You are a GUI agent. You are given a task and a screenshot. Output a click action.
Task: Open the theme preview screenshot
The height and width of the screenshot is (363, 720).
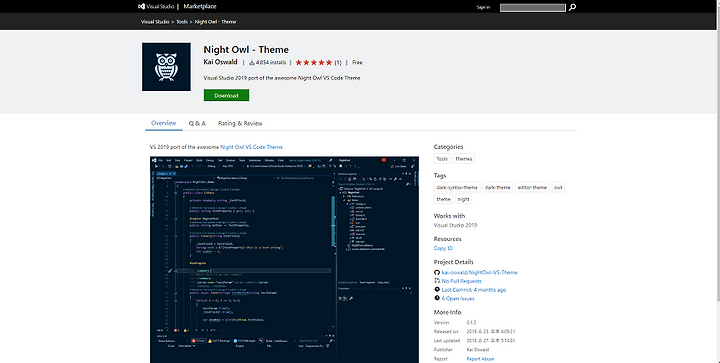click(x=284, y=260)
